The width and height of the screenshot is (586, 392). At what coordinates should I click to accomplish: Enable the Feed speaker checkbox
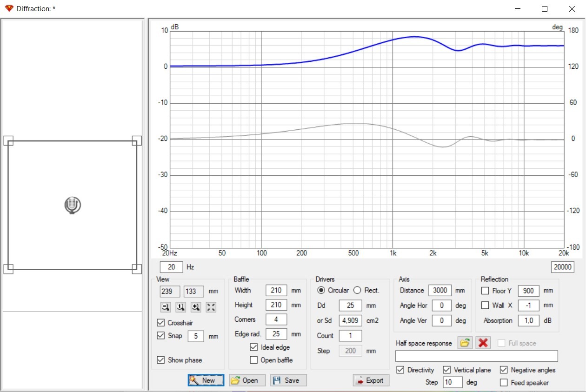click(504, 383)
